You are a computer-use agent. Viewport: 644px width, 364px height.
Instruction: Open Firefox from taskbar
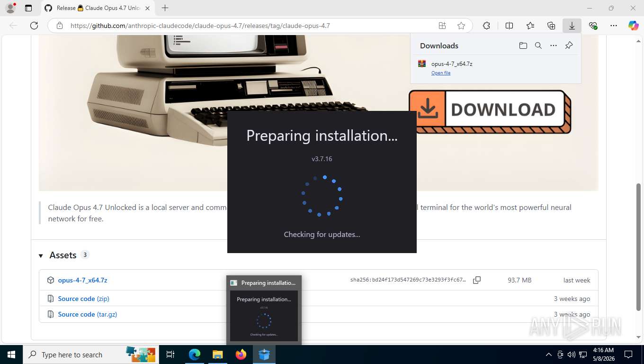241,355
